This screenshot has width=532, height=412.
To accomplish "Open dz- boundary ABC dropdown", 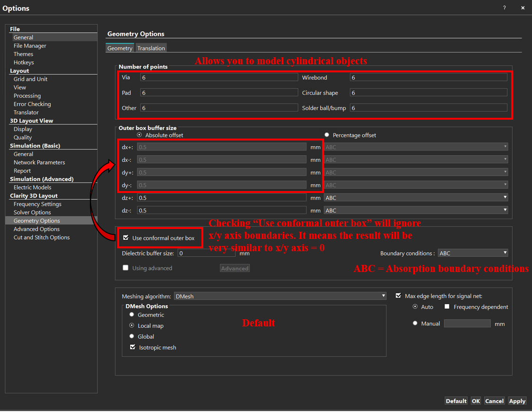I will point(416,210).
